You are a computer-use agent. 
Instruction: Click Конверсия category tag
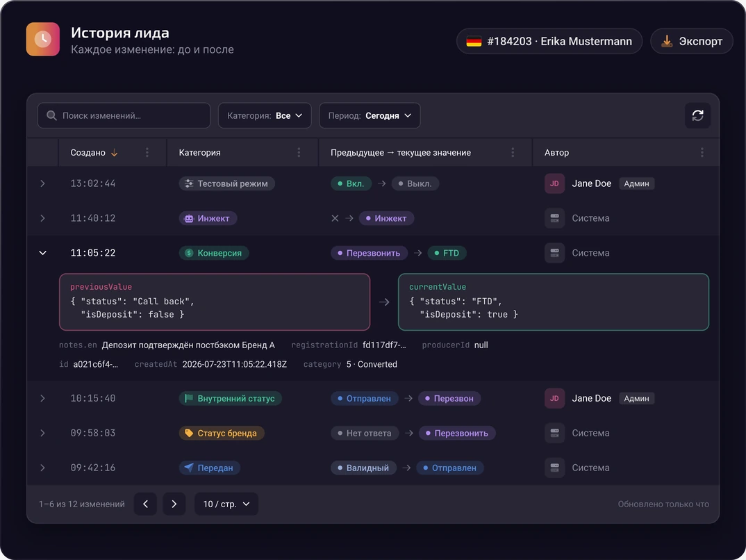[214, 253]
